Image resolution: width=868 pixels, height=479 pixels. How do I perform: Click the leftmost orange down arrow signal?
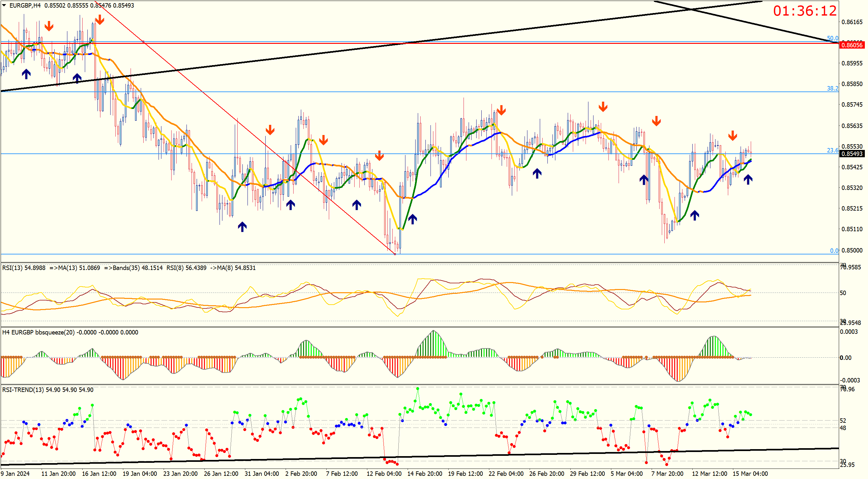49,26
